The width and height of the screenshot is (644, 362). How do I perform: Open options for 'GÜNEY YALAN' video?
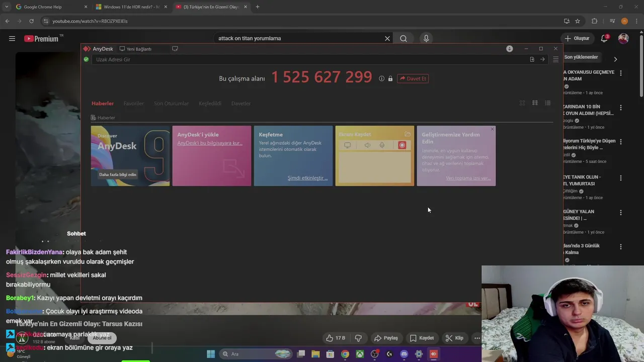coord(620,212)
